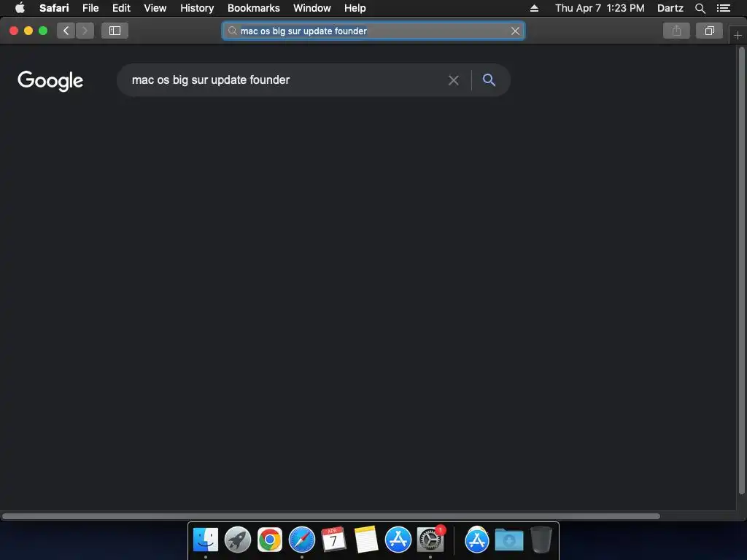
Task: Go back with Safari's back arrow
Action: [x=66, y=31]
